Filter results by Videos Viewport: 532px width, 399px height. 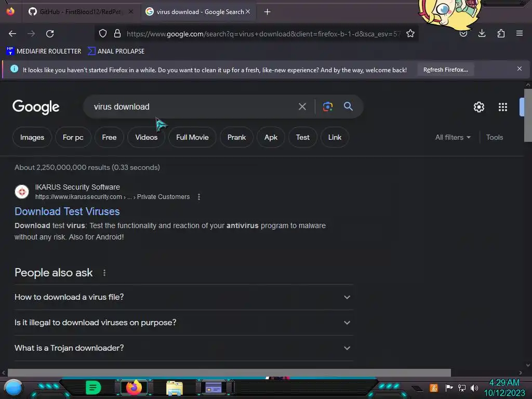click(x=146, y=137)
